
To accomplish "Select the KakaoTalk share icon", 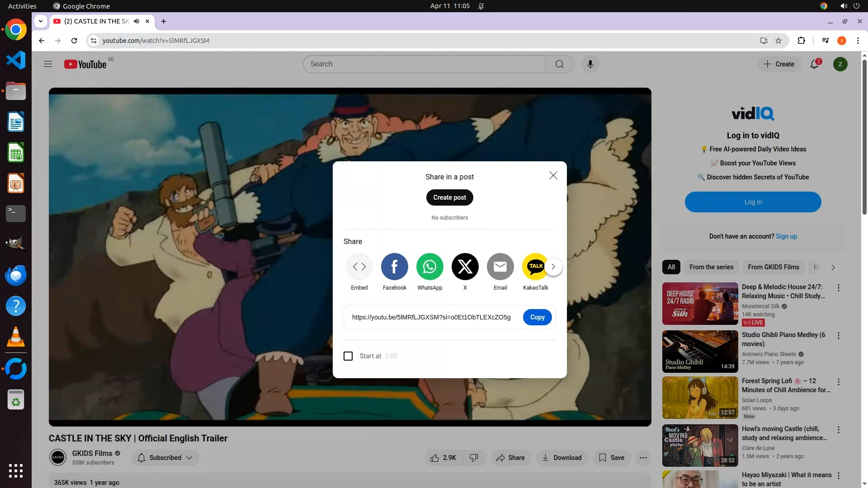I will tap(535, 267).
